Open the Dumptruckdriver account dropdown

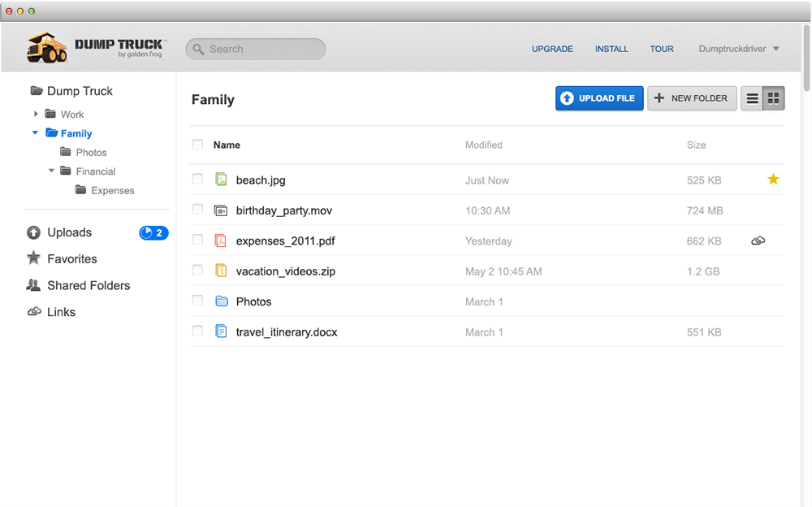pyautogui.click(x=738, y=49)
